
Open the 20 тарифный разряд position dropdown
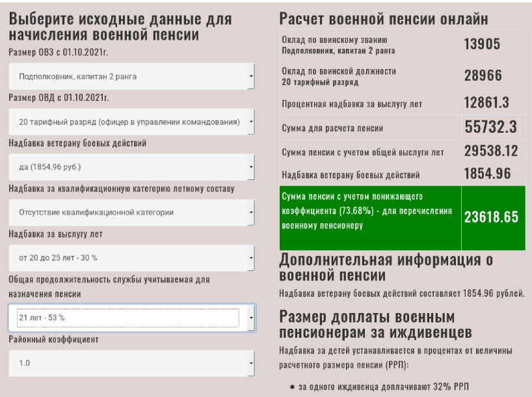pyautogui.click(x=131, y=122)
